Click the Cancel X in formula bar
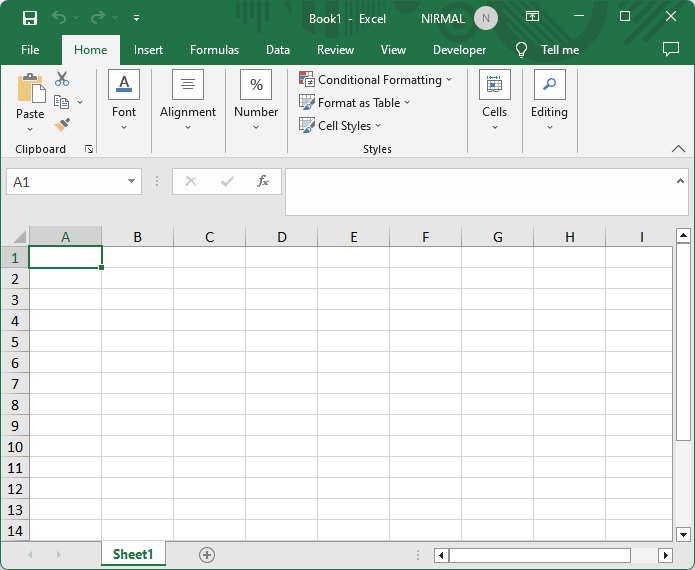The image size is (695, 570). [191, 181]
